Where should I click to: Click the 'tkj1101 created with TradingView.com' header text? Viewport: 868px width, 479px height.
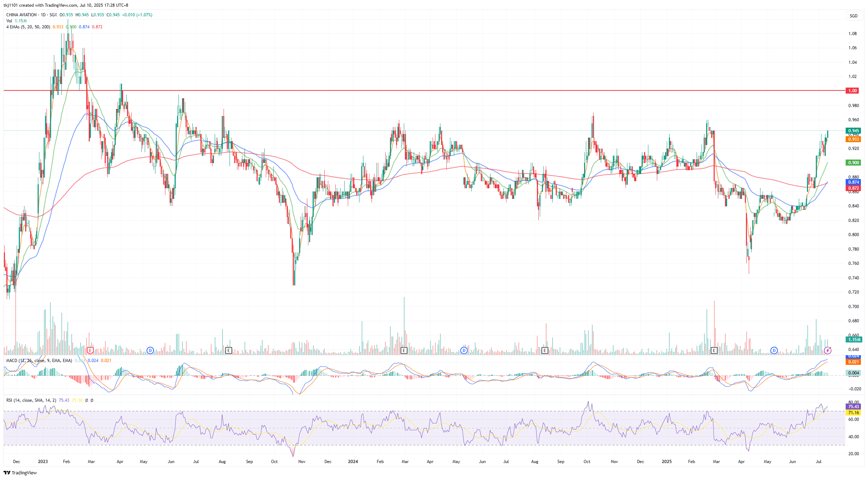(40, 5)
